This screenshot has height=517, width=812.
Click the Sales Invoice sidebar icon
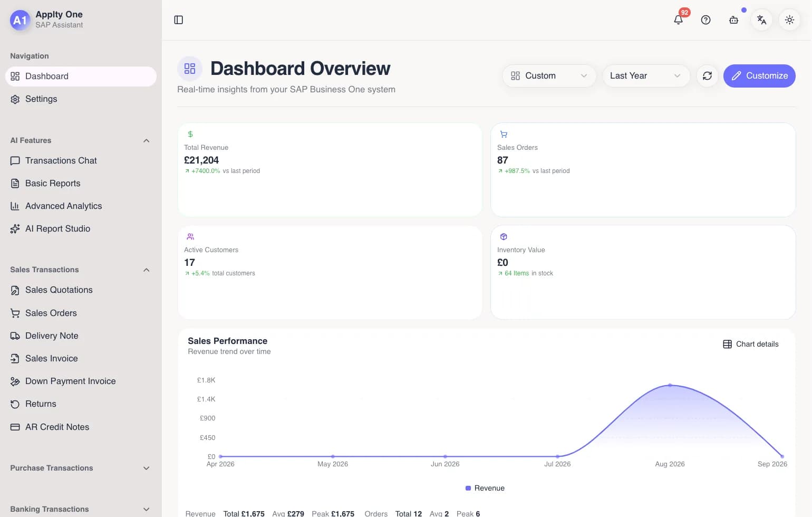tap(15, 359)
